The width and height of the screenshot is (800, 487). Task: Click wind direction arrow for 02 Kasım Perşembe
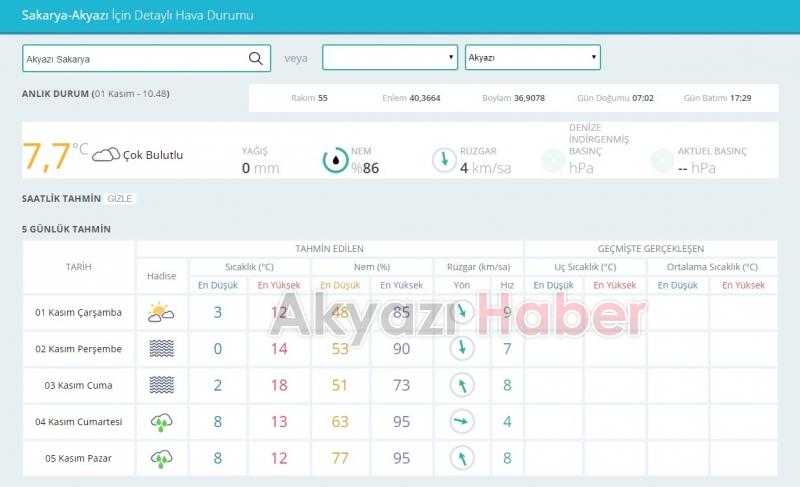point(462,348)
